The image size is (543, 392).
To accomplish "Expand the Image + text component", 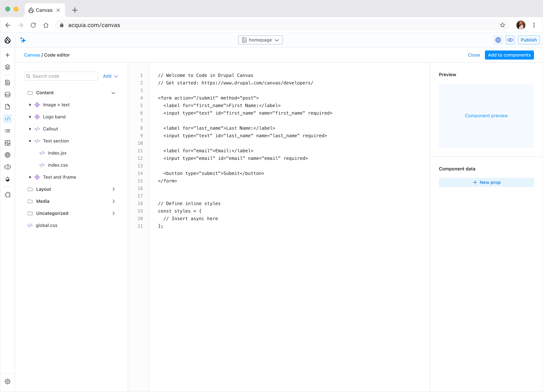I will pyautogui.click(x=30, y=105).
